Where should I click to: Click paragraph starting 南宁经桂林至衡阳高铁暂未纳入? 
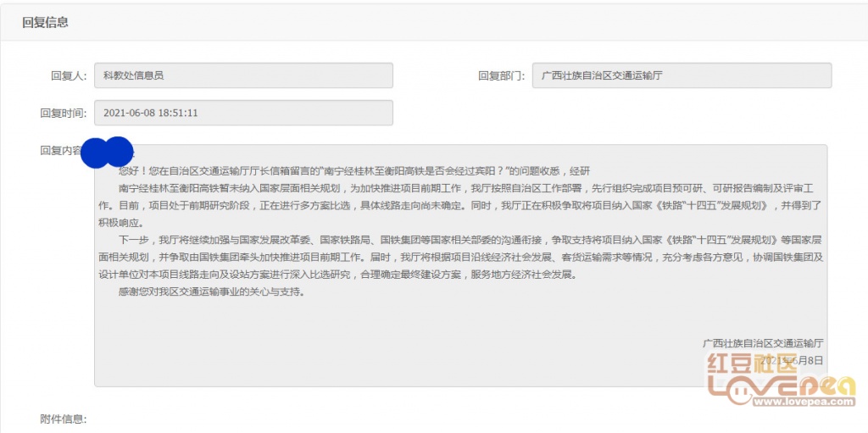coord(458,197)
